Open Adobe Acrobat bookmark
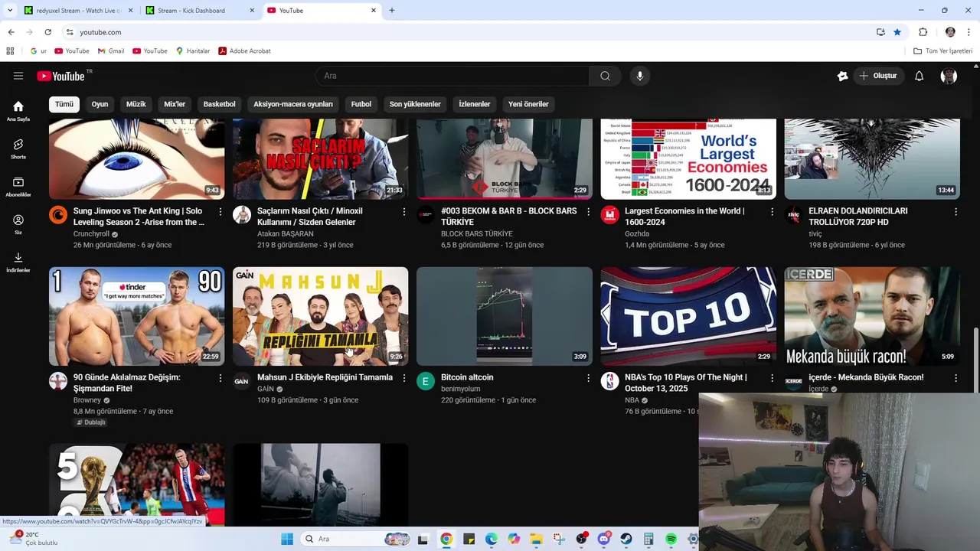 (x=245, y=51)
